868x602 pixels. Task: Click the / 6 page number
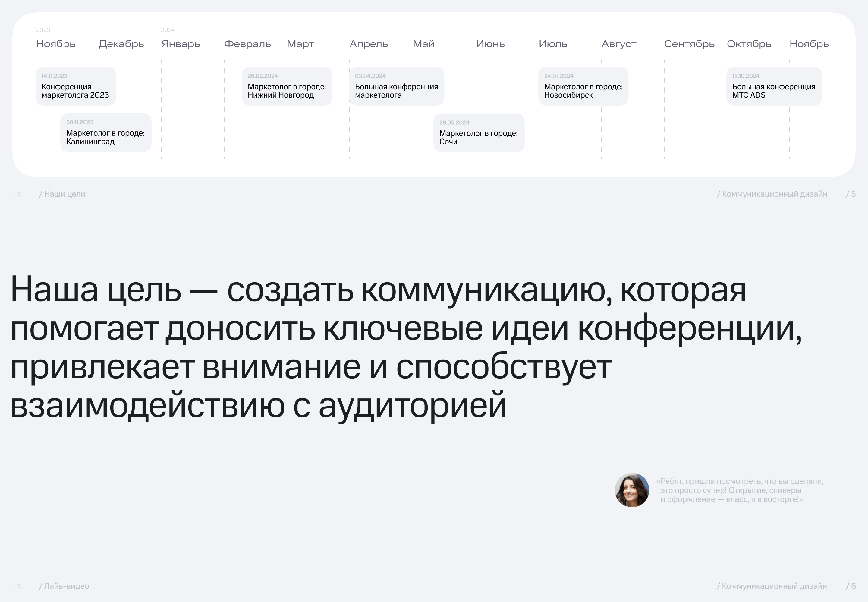851,586
